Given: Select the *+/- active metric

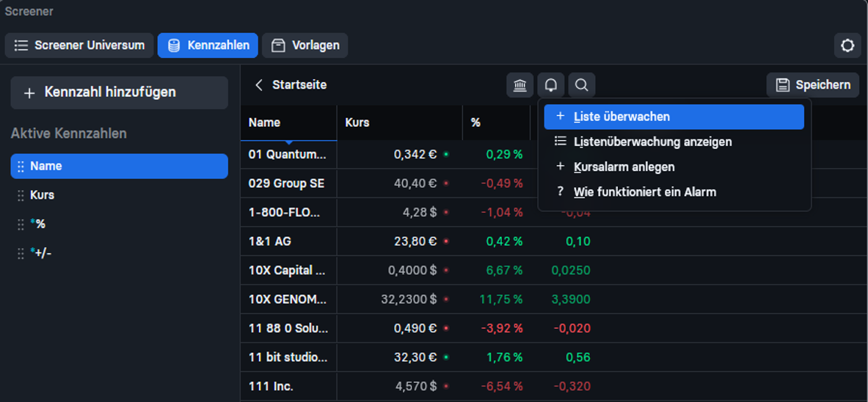Looking at the screenshot, I should (119, 254).
